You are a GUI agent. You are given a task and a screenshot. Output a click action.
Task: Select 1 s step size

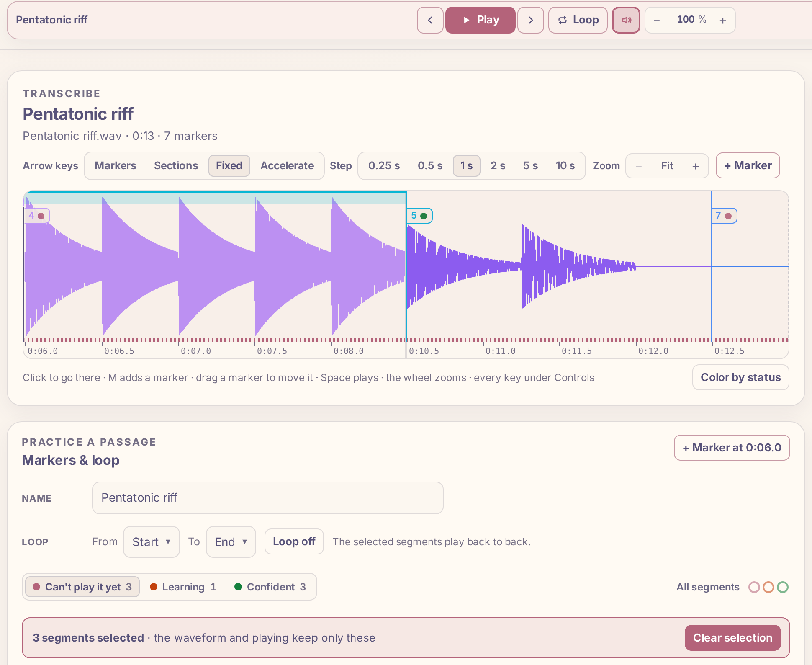466,166
